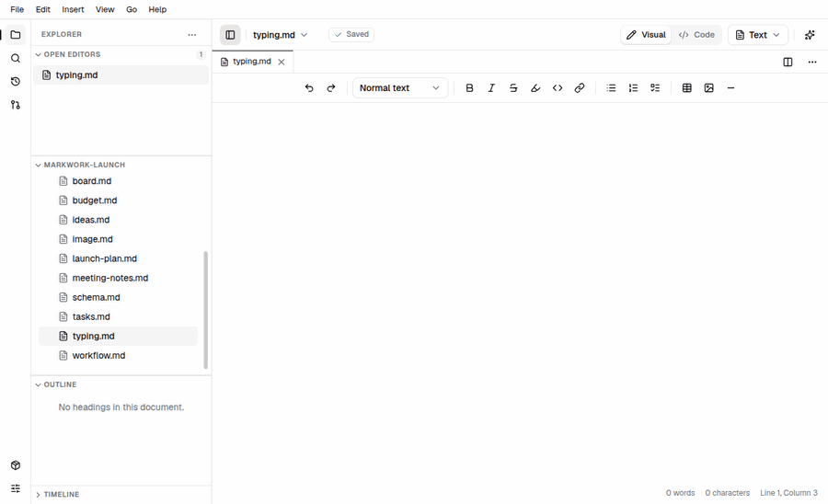
Task: Click the 0 words status counter
Action: coord(680,493)
